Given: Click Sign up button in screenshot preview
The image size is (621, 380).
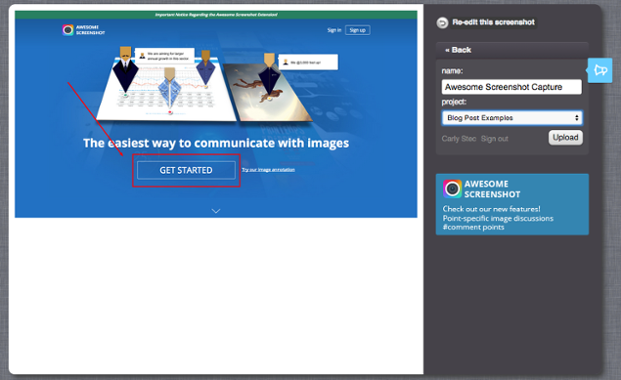Looking at the screenshot, I should [357, 30].
